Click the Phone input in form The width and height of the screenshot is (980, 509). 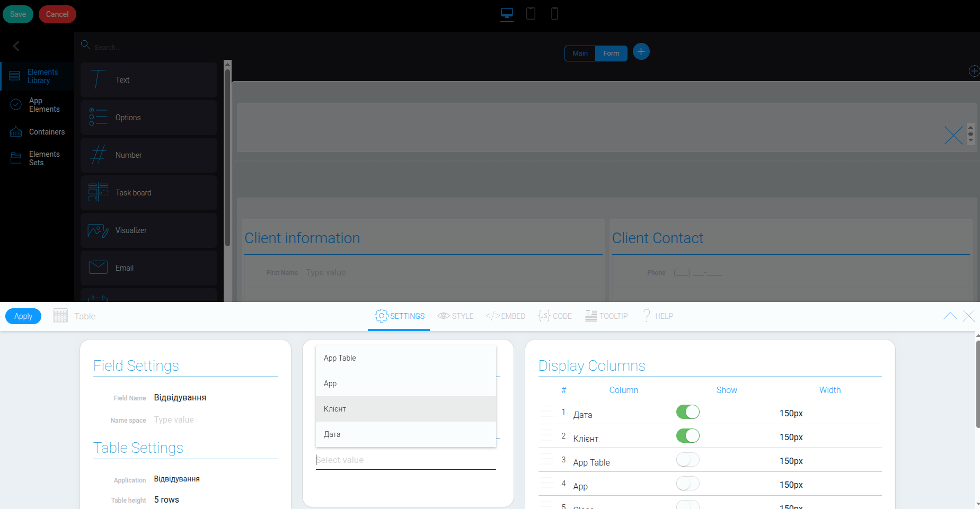point(819,273)
